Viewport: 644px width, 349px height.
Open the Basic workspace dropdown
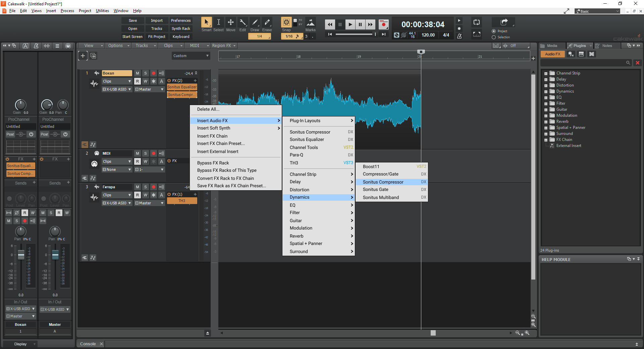tap(598, 11)
